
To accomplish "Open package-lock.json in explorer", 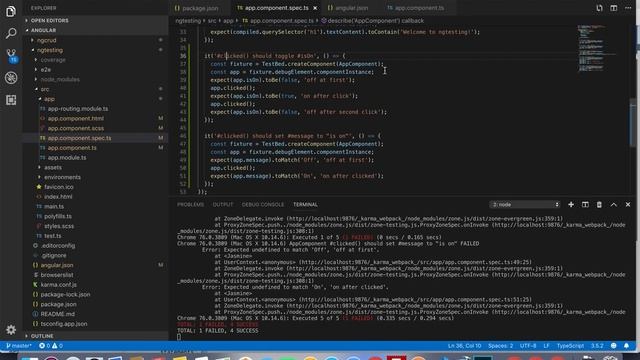I will [x=96, y=294].
